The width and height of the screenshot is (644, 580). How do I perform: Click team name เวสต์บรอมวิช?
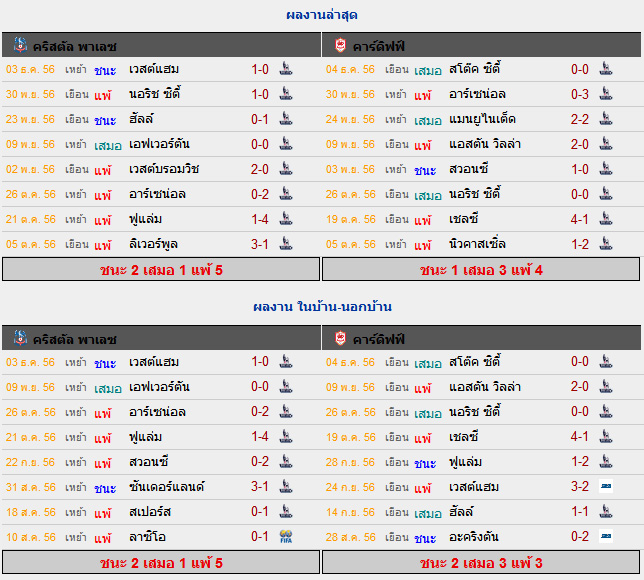click(164, 169)
